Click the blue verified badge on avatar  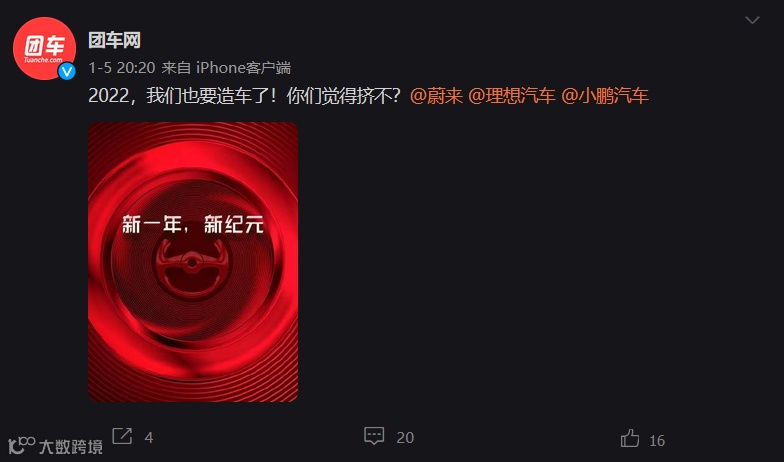(x=66, y=72)
